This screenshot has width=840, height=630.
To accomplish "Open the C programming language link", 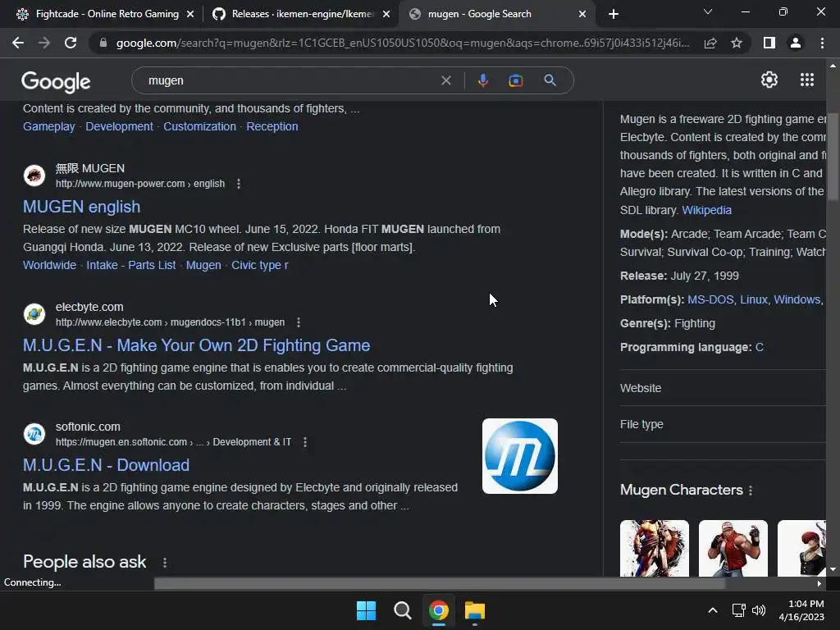I will [759, 348].
